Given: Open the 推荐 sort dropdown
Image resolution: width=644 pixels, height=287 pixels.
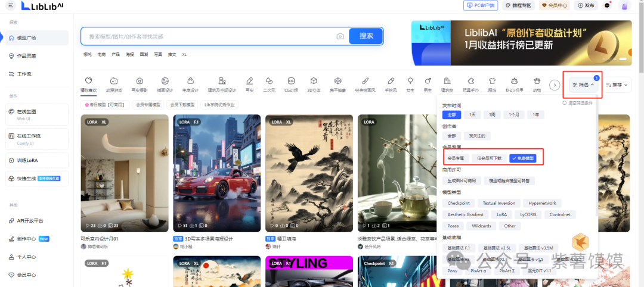Looking at the screenshot, I should pos(617,85).
